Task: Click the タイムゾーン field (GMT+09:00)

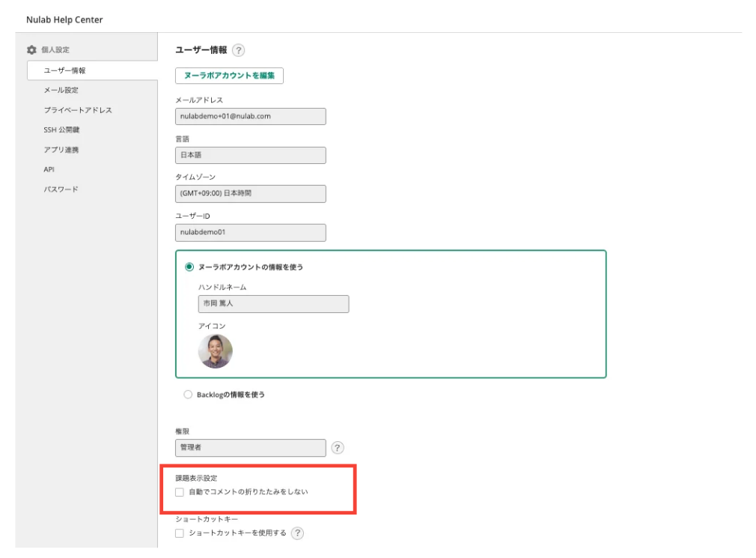Action: (250, 194)
